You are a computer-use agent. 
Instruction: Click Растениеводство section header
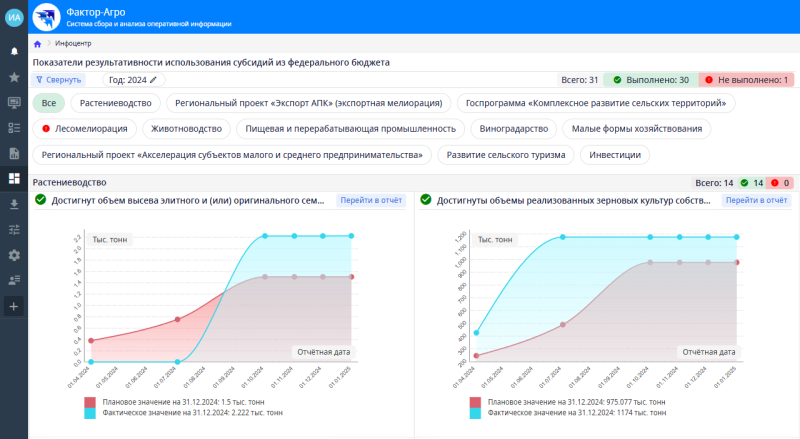click(x=69, y=182)
